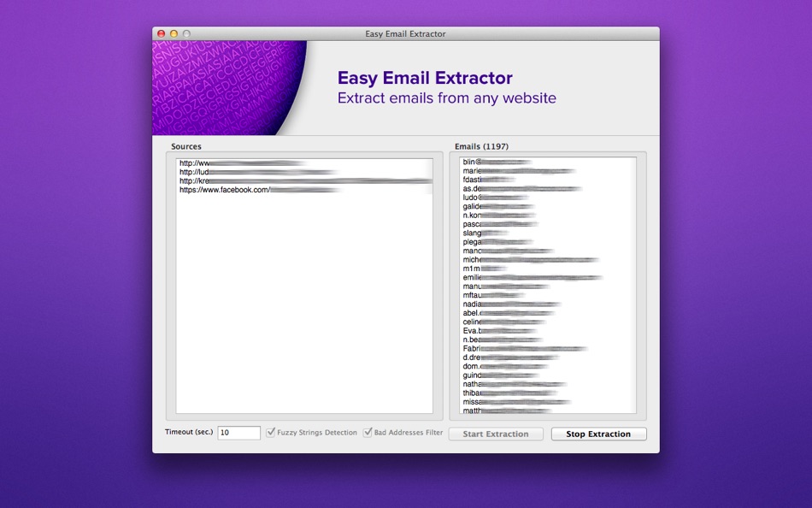Viewport: 812px width, 508px height.
Task: Click the Start Extraction button
Action: click(x=496, y=434)
